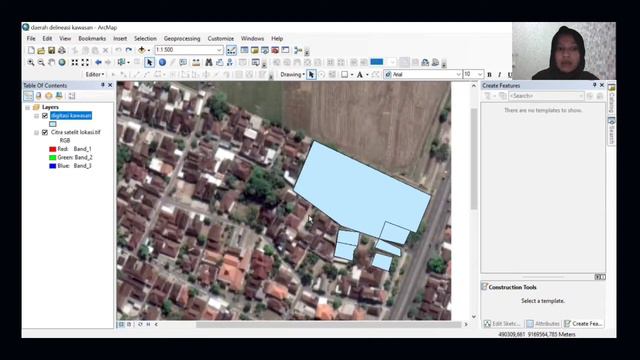Click the light blue symbol swatch under digitasi kawasan
Viewport: 640px width, 360px height.
pos(53,124)
